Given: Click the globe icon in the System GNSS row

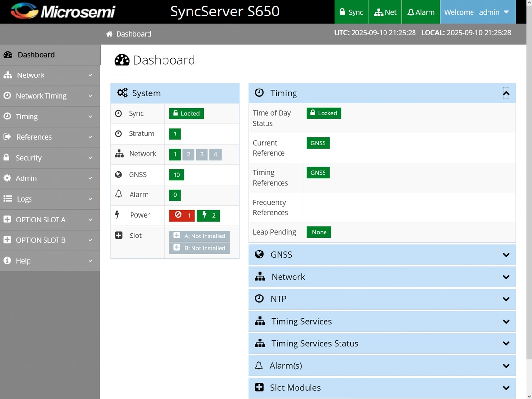Looking at the screenshot, I should tap(118, 175).
